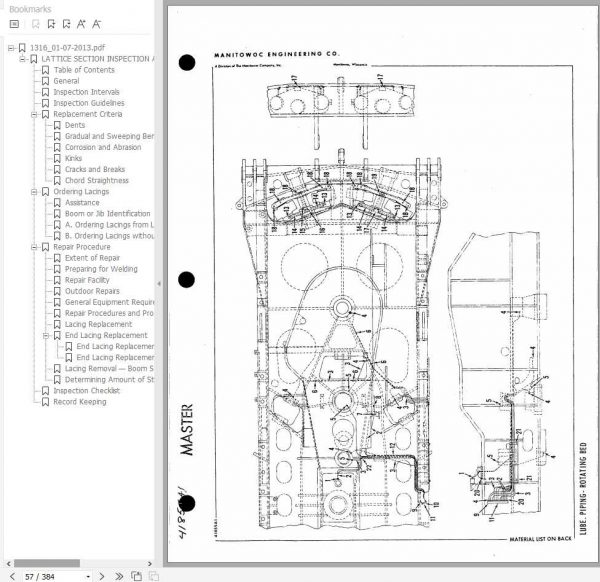Screen dimensions: 600x582
Task: Open the Gradual and Sweeping bookmark
Action: (109, 137)
